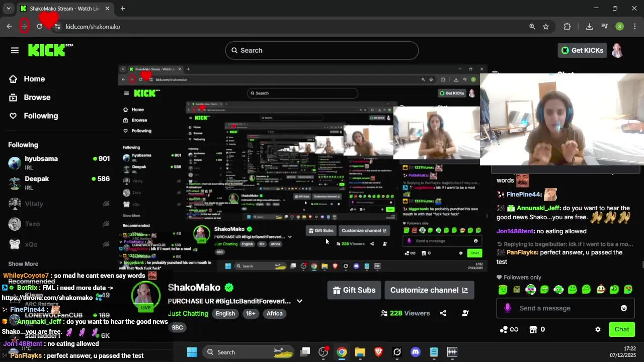Open the tab search dropdown arrow
The image size is (644, 362).
point(9,9)
